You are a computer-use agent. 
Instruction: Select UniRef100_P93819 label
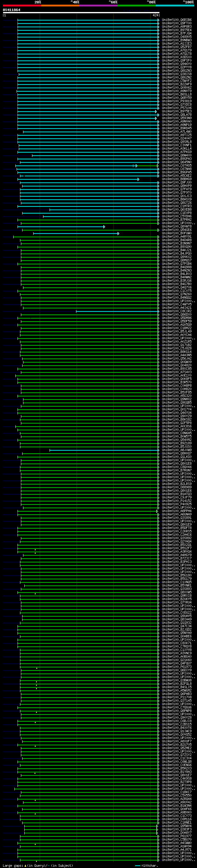177,101
